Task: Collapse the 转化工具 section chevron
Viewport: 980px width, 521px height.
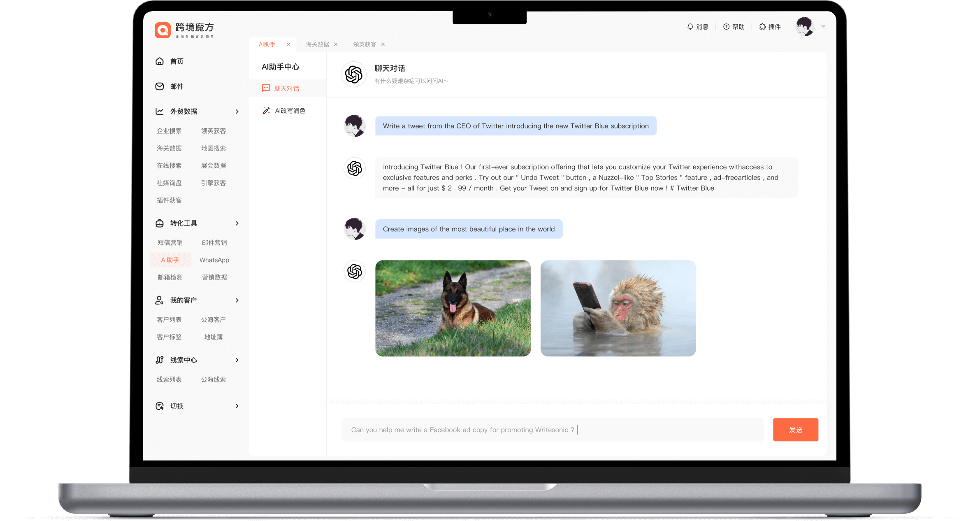Action: pyautogui.click(x=237, y=223)
